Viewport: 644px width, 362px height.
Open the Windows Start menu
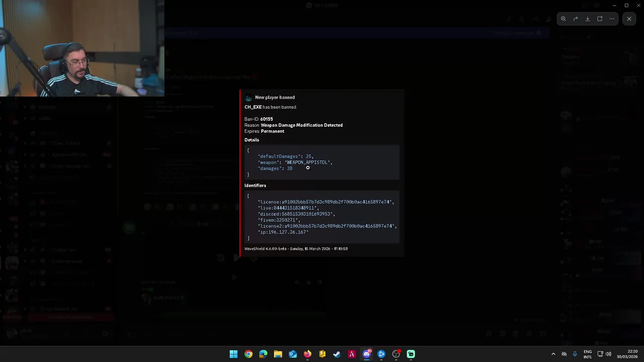(x=233, y=354)
